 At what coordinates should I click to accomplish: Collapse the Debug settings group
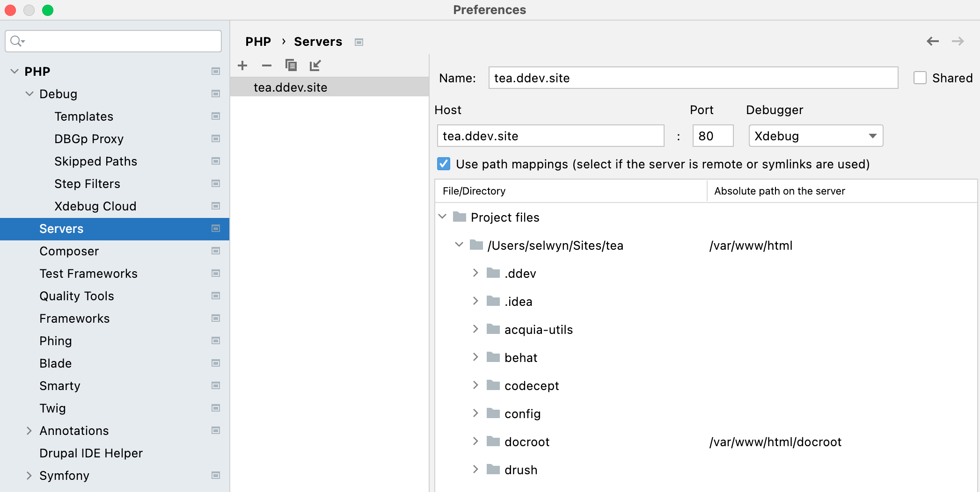(x=29, y=94)
